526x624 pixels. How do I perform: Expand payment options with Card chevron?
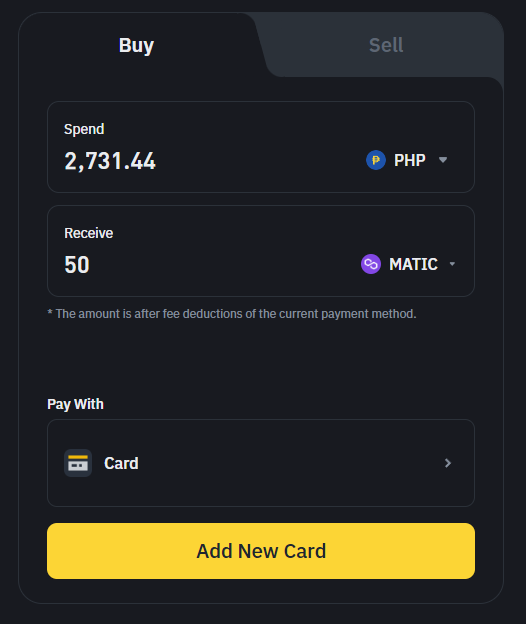click(448, 463)
